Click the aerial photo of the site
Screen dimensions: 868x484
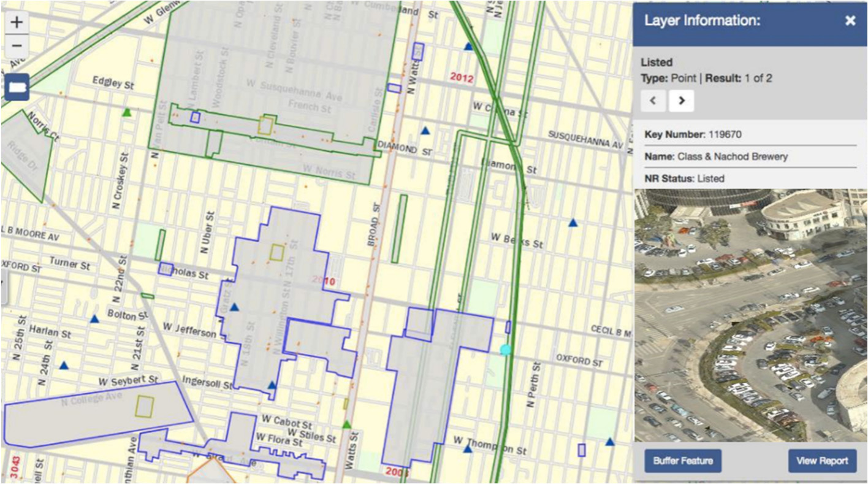(x=750, y=315)
